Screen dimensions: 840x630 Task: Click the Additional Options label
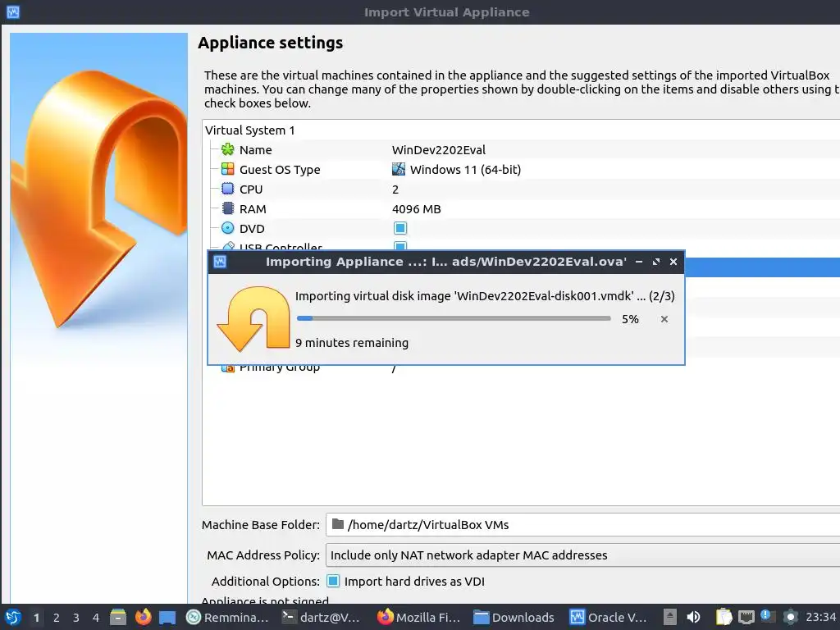[265, 582]
